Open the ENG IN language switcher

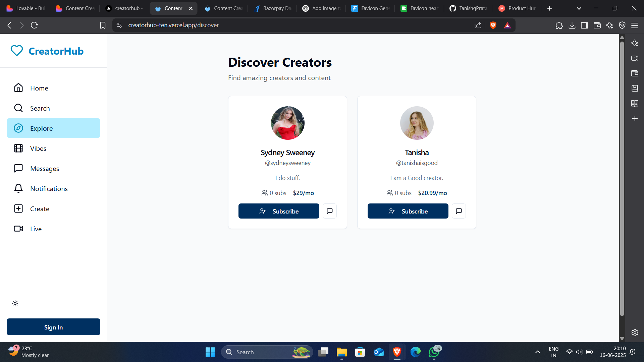pos(553,352)
